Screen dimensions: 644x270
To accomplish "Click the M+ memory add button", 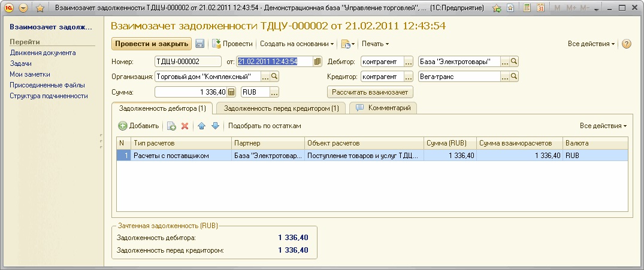I will (572, 8).
